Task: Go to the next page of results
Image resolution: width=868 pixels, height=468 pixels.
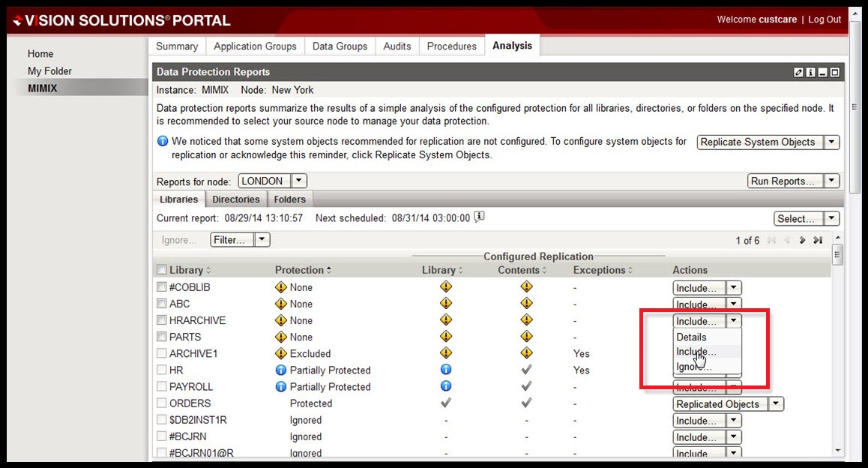Action: point(802,241)
